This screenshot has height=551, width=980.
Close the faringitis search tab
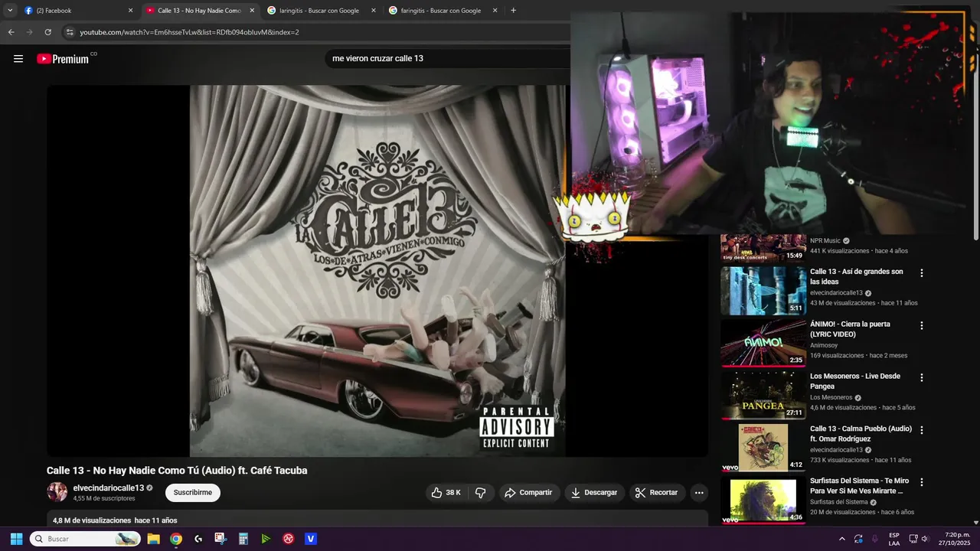pos(495,11)
